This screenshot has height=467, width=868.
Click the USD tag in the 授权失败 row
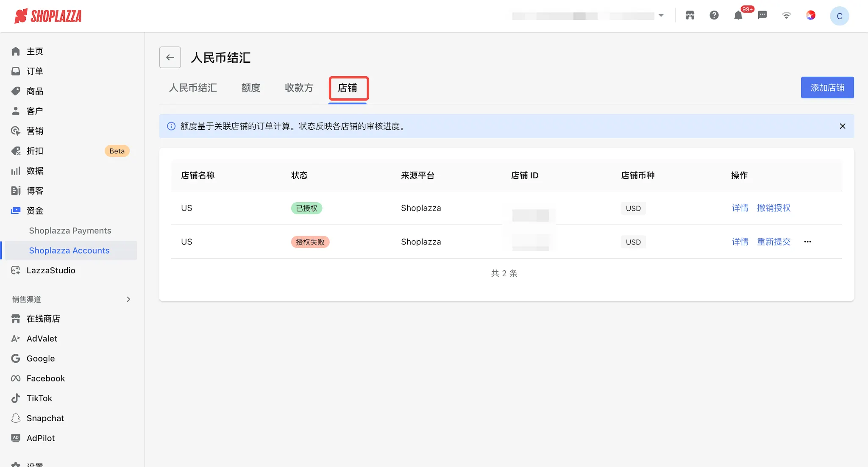point(634,242)
